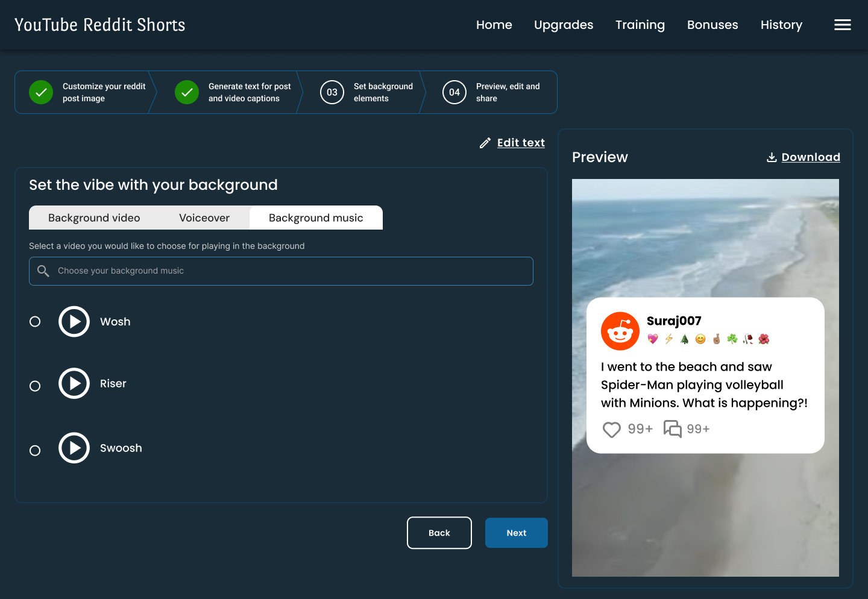Select the Swoosh radio button
Viewport: 868px width, 599px height.
coord(35,450)
